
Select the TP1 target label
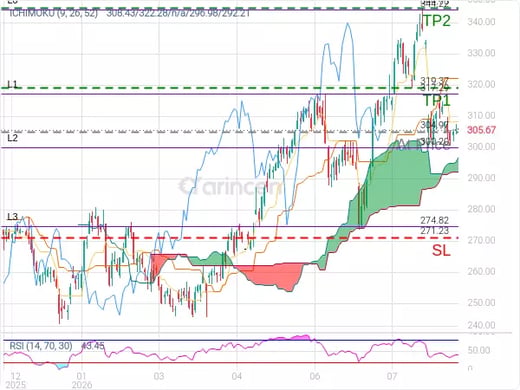(x=436, y=100)
